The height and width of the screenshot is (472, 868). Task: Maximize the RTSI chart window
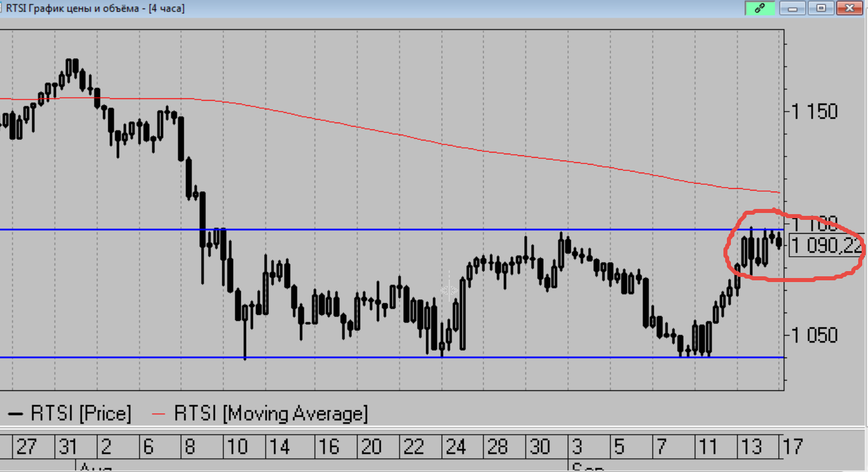(x=821, y=8)
